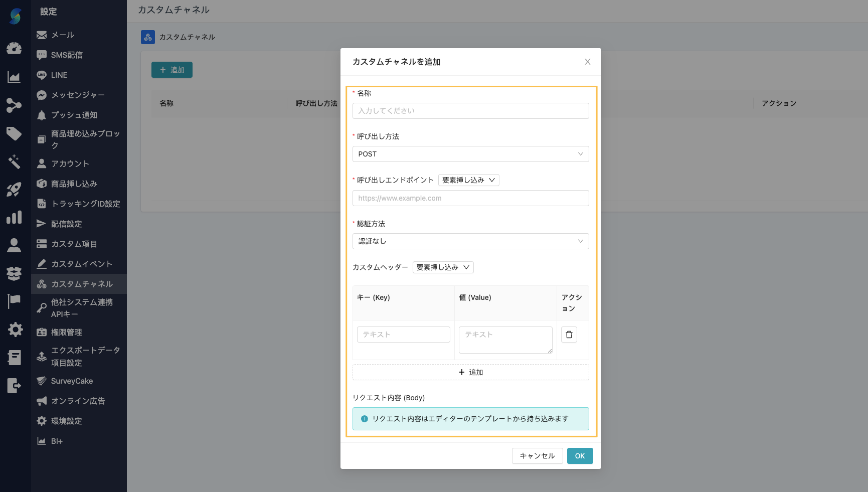This screenshot has width=868, height=492.
Task: Click the dashboard gauge icon in left rail
Action: click(x=14, y=48)
